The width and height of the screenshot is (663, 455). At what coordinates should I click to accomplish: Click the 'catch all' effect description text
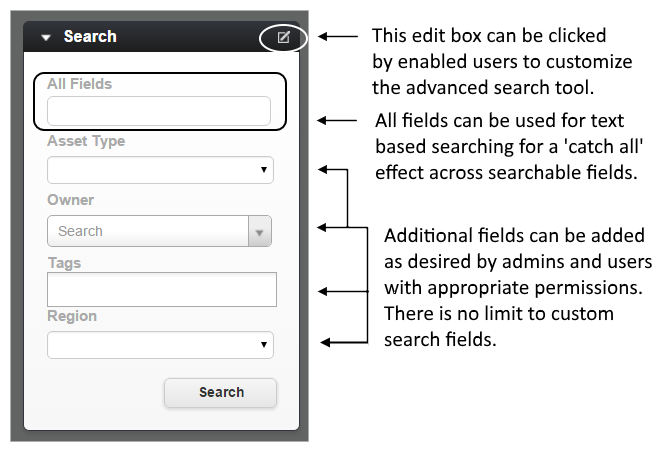coord(509,146)
